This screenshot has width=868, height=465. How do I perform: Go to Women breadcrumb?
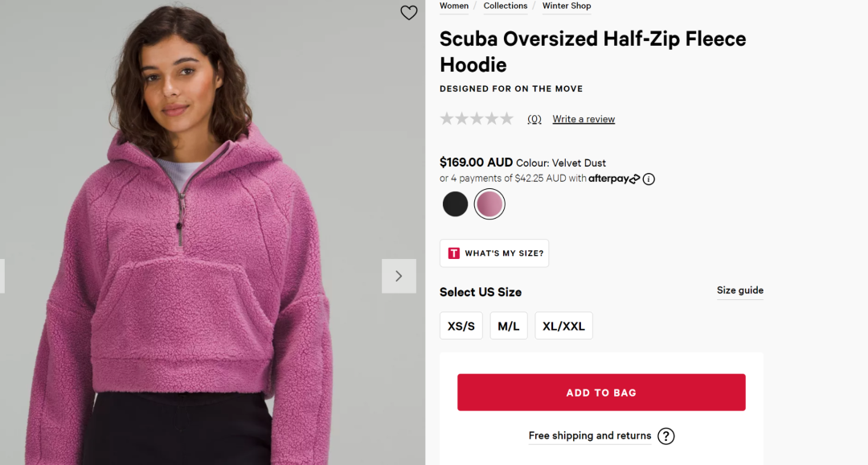[454, 6]
